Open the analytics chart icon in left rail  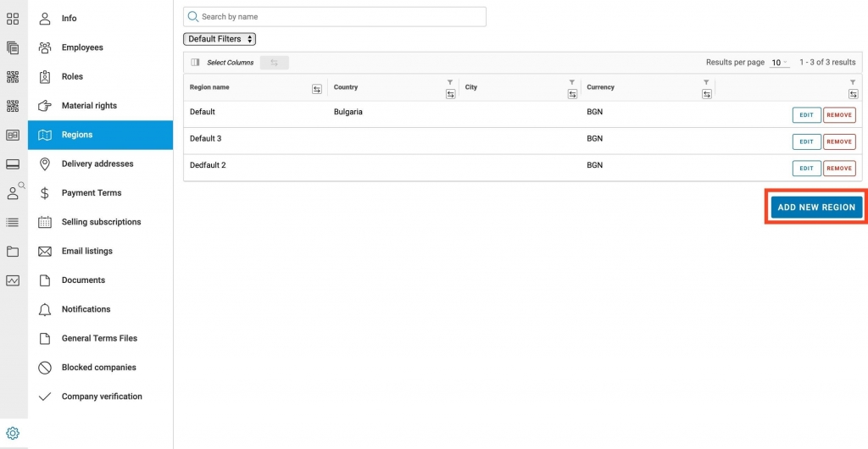coord(13,280)
